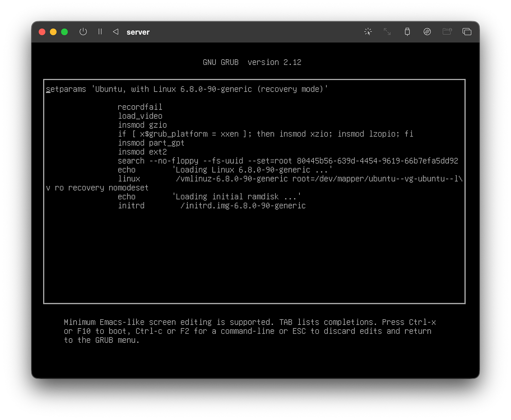Open the CD/DVD drive image icon

point(427,32)
